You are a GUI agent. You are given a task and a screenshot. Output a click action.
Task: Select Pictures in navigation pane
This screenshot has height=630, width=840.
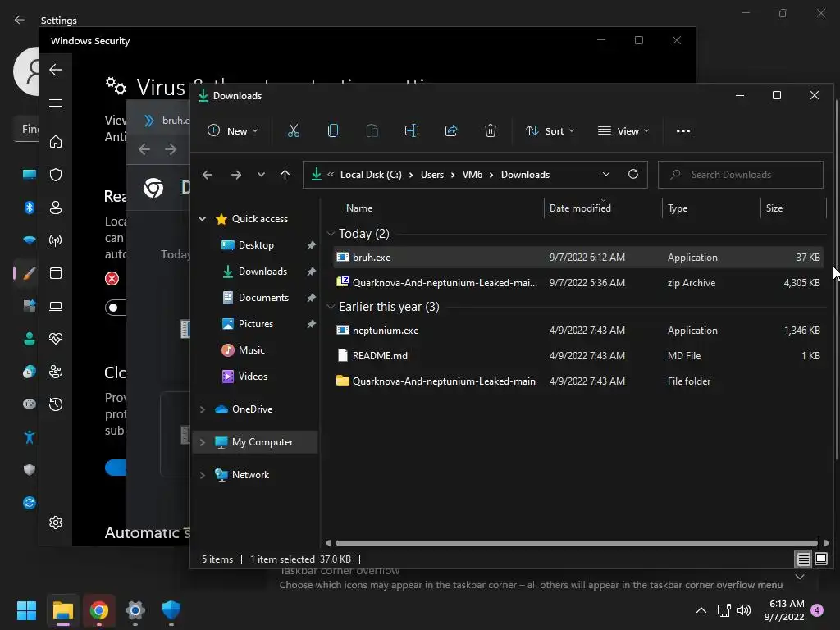click(256, 323)
